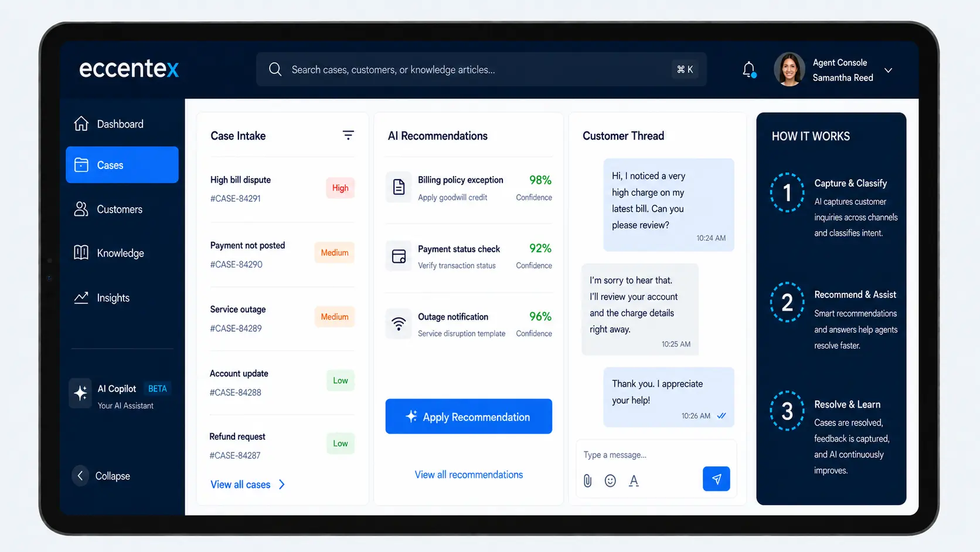Viewport: 980px width, 552px height.
Task: Click the 10:24 AM customer message bubble
Action: (x=669, y=205)
